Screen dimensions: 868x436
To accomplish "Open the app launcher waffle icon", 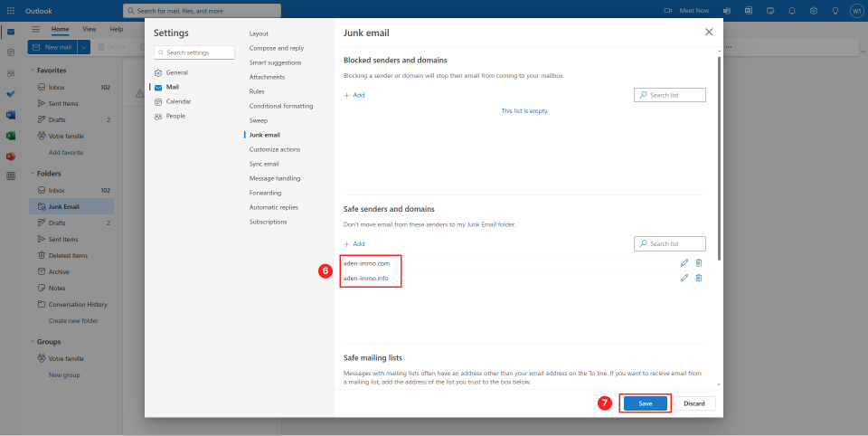I will tap(11, 11).
